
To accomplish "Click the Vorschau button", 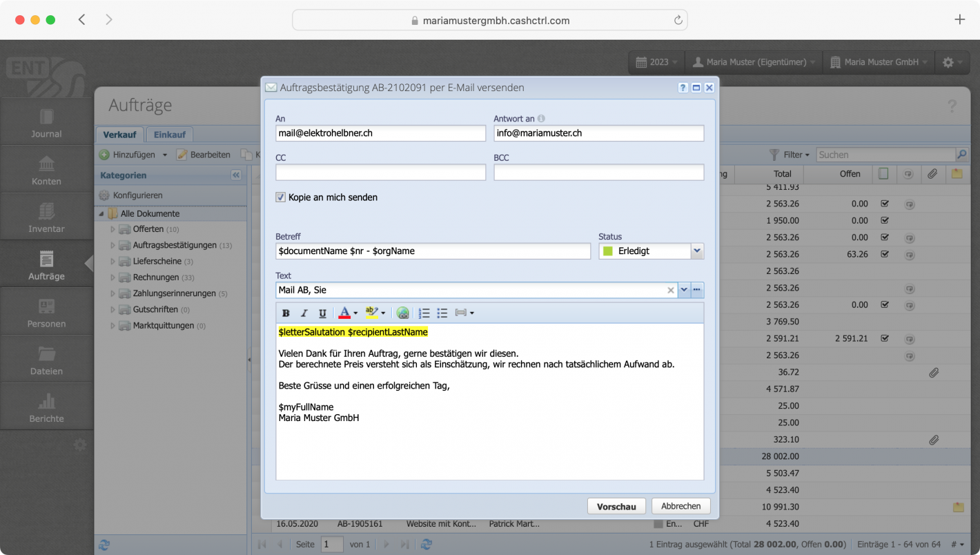I will click(616, 506).
